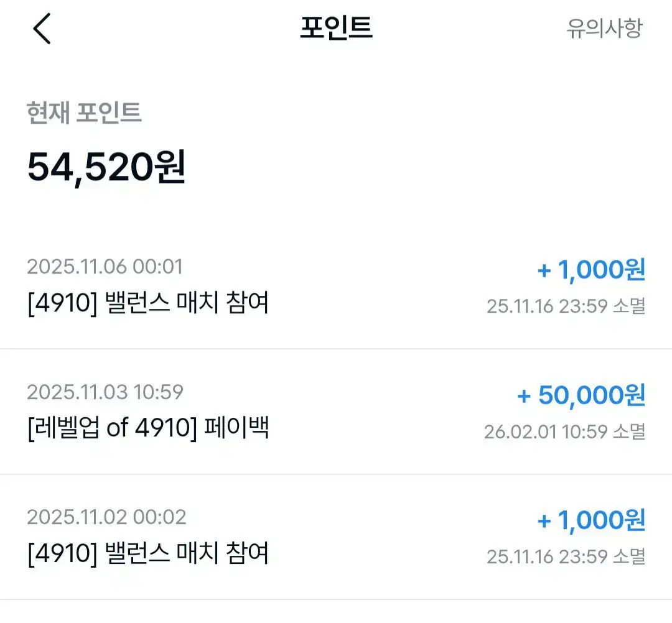Click the 포인트 page title

336,29
